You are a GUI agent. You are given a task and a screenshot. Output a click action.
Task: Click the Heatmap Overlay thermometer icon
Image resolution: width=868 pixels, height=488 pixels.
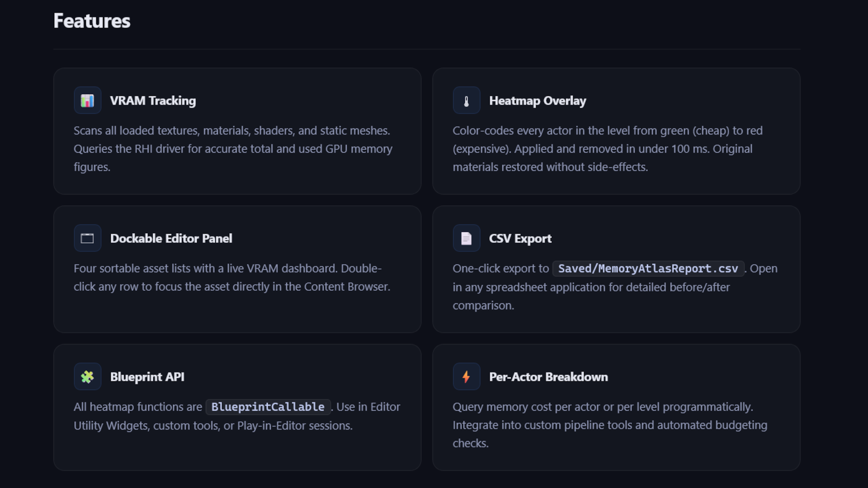(x=466, y=100)
